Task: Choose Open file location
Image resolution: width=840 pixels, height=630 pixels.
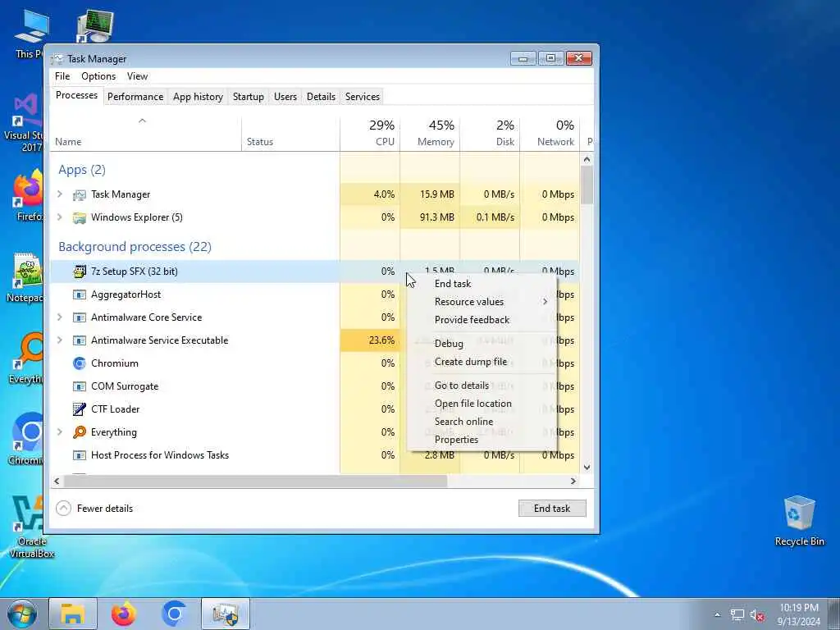Action: [482, 404]
